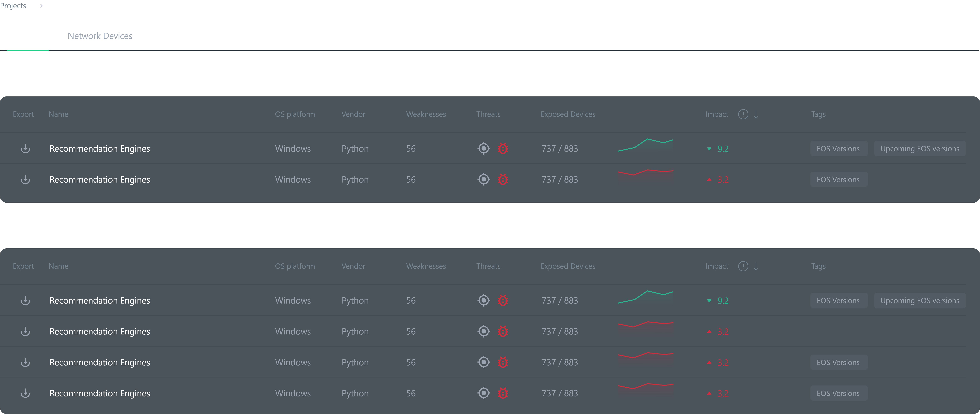Click the target threat icon in the bottom table's 9.2 row
Image resolution: width=980 pixels, height=414 pixels.
pyautogui.click(x=483, y=300)
